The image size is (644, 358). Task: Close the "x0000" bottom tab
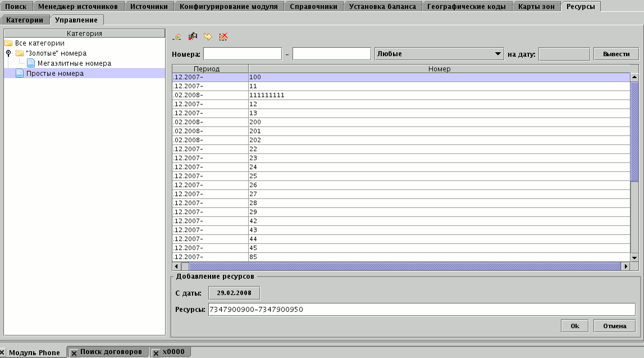(156, 353)
